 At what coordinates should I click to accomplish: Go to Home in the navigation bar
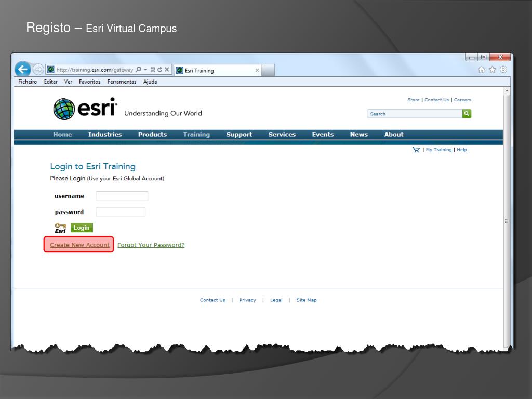[62, 135]
